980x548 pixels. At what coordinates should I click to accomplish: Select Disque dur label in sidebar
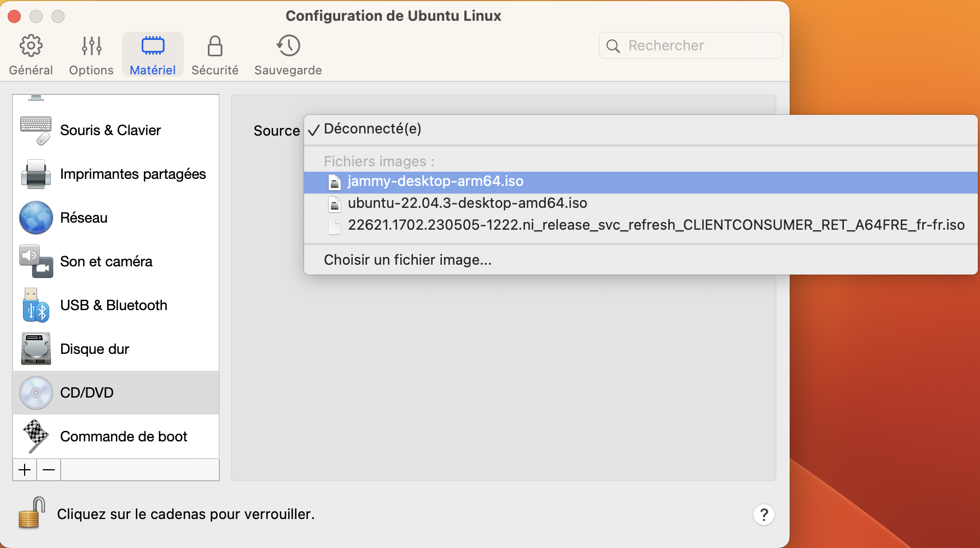(95, 349)
